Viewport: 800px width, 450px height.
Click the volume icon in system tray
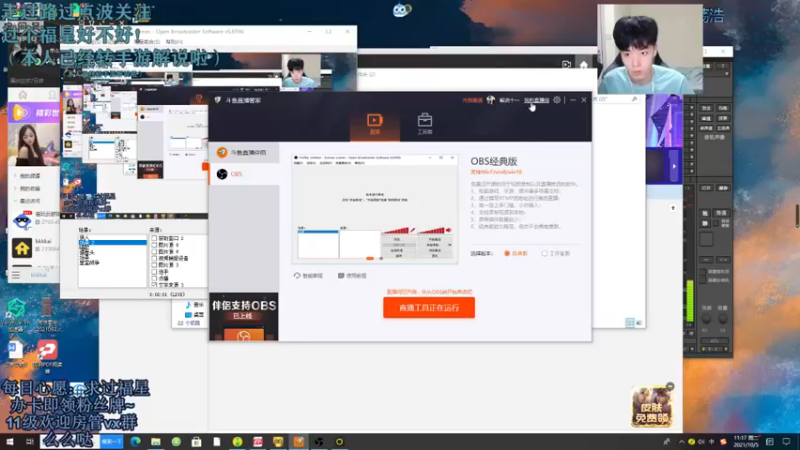702,442
